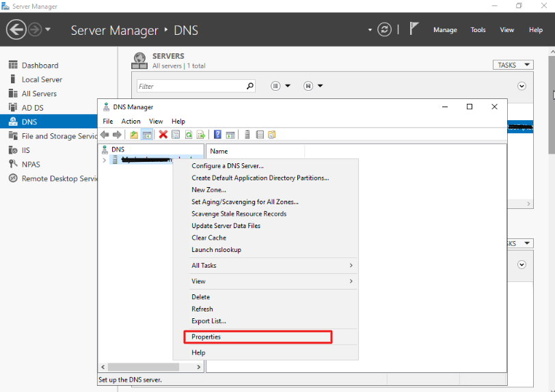
Task: Click the DNS Manager forward arrow toolbar icon
Action: coord(117,135)
